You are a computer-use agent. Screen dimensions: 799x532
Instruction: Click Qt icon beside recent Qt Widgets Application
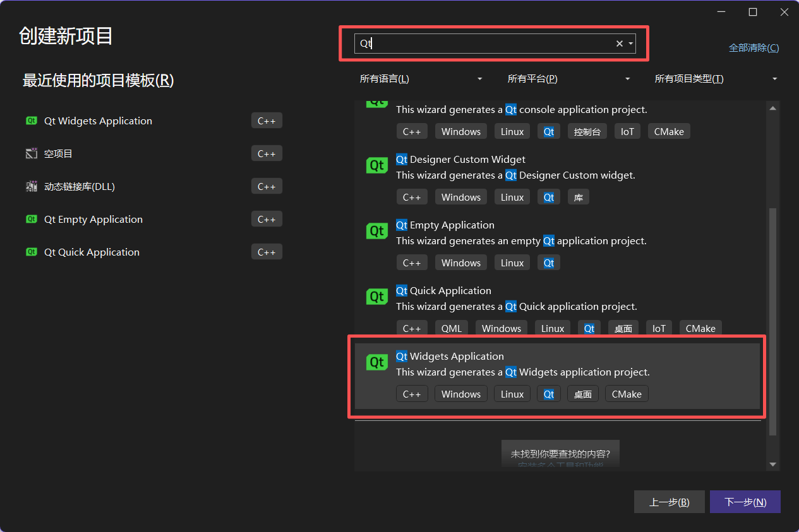click(x=32, y=121)
